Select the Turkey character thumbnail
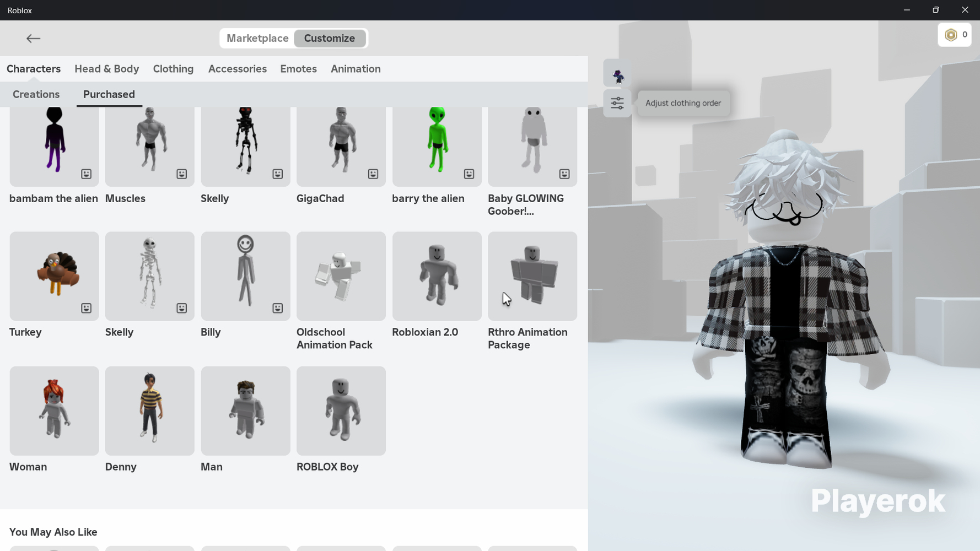The image size is (980, 551). (x=54, y=276)
